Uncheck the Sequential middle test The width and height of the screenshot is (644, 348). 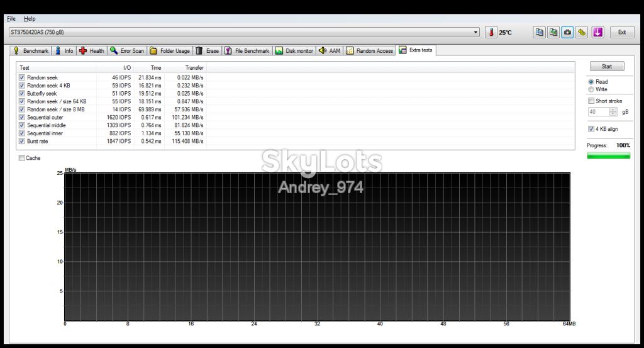[22, 125]
